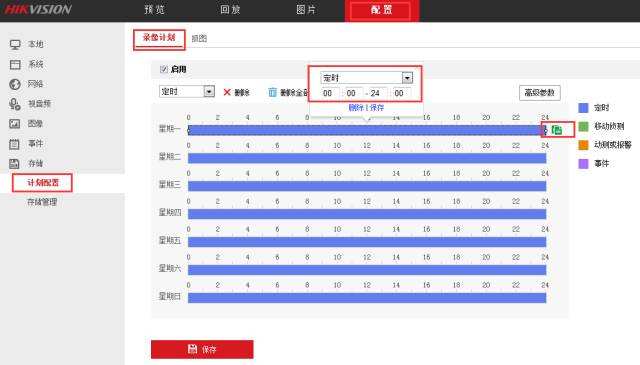Click the red 保存 (Save) button
Viewport: 640px width, 365px height.
tap(202, 349)
